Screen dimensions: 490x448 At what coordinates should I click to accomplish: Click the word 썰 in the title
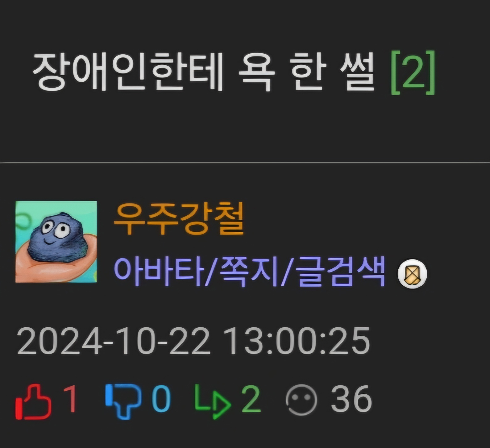click(357, 72)
